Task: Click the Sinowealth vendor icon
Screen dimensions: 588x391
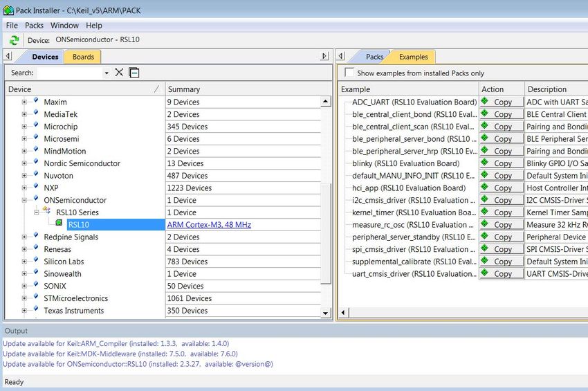Action: tap(36, 272)
